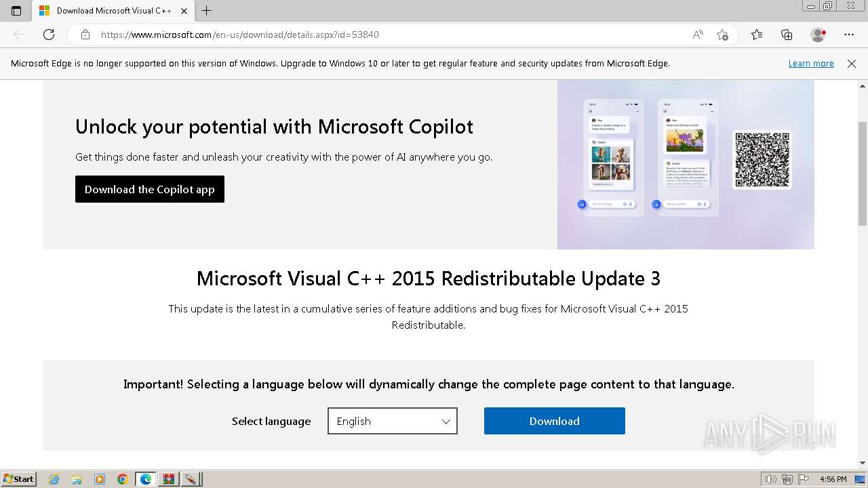868x488 pixels.
Task: Open the Collections panel
Action: tap(787, 35)
